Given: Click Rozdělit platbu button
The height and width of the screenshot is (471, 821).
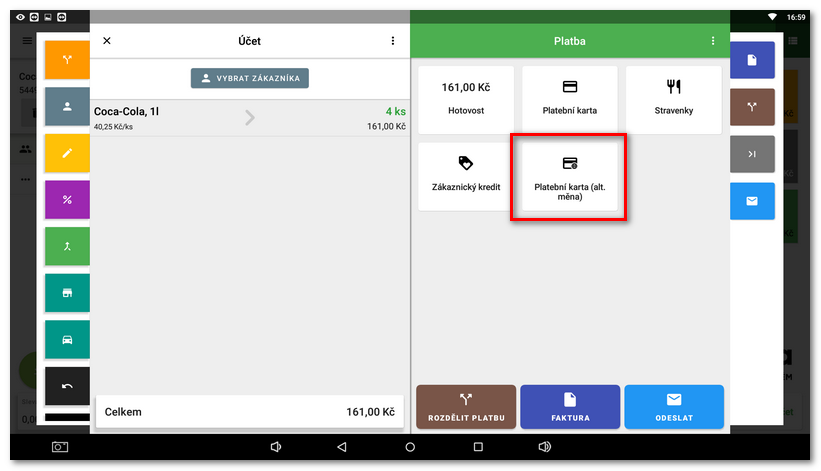Looking at the screenshot, I should 466,407.
